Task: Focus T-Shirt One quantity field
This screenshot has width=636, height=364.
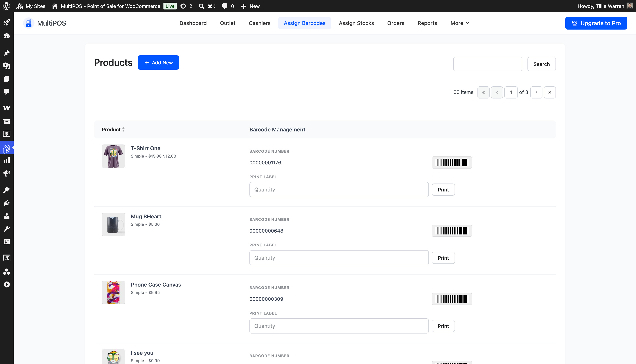Action: [x=339, y=190]
